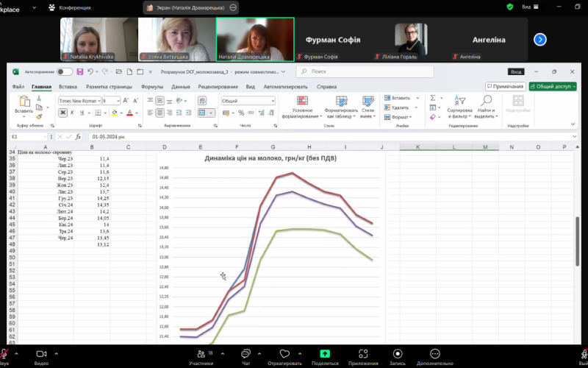Click the Format Painter brush icon
The height and width of the screenshot is (368, 588).
(x=39, y=117)
